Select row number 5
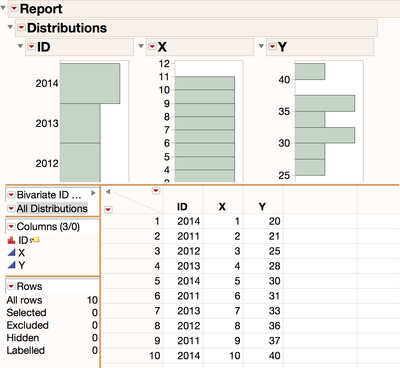 [157, 281]
